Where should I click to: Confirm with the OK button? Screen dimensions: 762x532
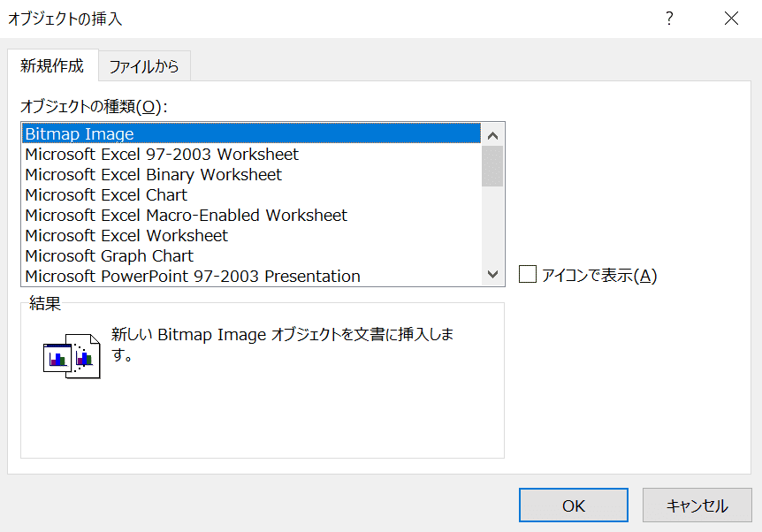pyautogui.click(x=574, y=505)
